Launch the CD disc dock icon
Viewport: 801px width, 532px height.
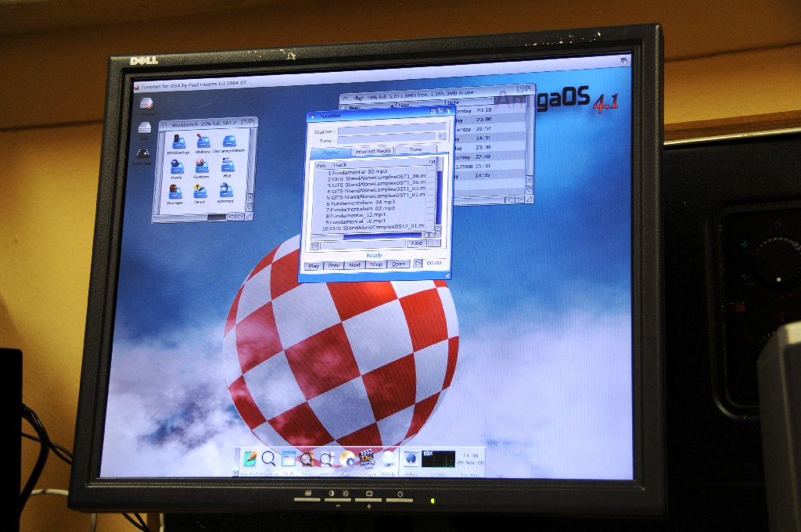[347, 459]
